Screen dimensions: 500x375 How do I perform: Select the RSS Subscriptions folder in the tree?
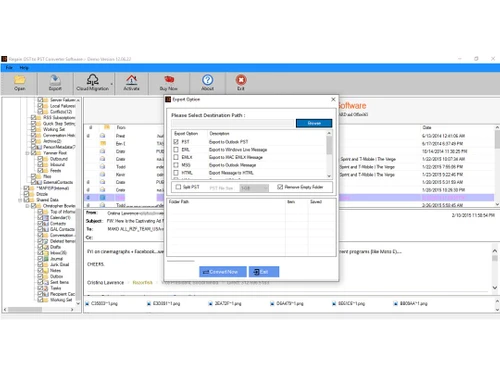[59, 118]
